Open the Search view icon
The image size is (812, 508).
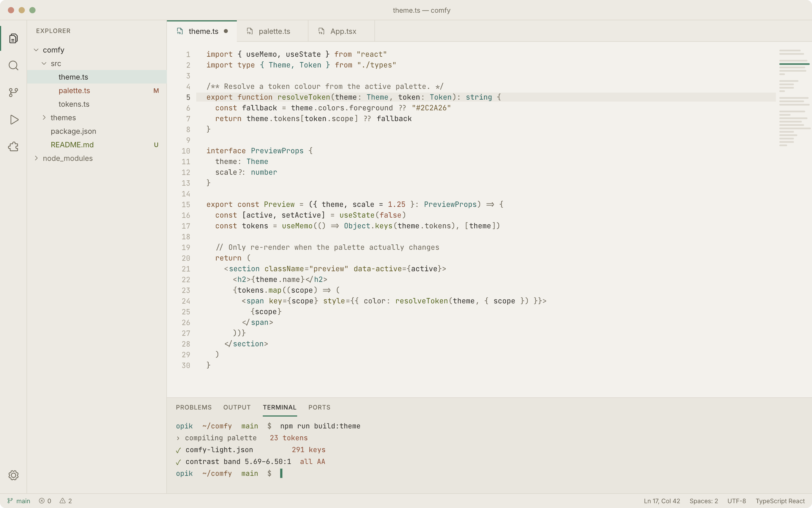pos(14,65)
